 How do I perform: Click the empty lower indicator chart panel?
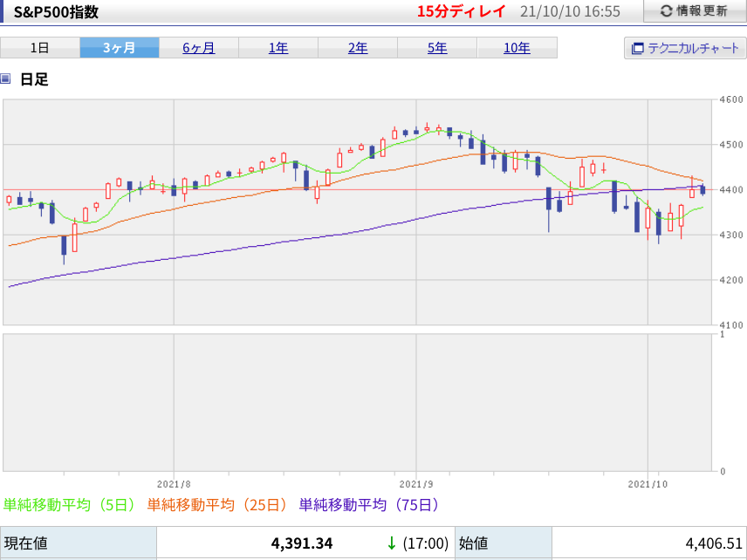tap(357, 402)
